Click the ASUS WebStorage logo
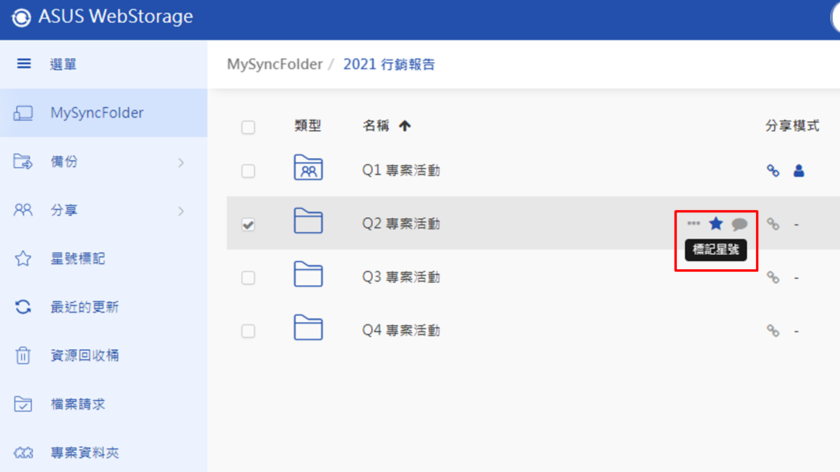The image size is (840, 472). pyautogui.click(x=21, y=17)
